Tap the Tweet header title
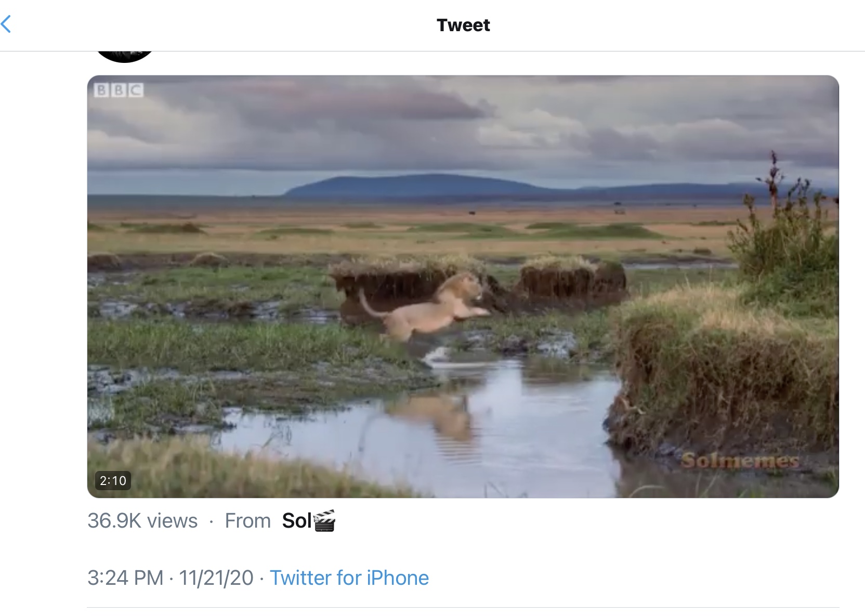Viewport: 865px width, 616px height. tap(463, 25)
